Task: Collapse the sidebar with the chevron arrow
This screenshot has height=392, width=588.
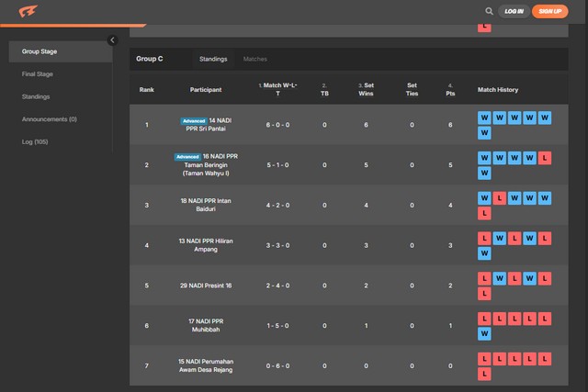Action: 112,40
